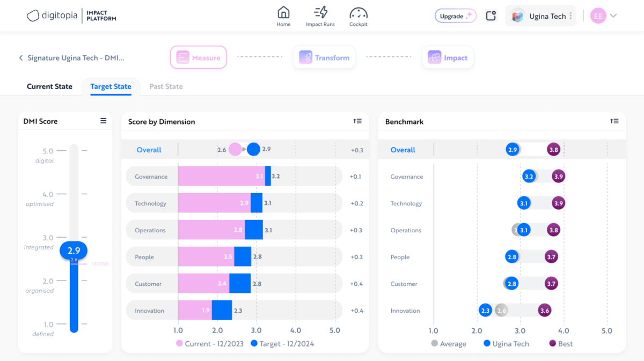Viewport: 644px width, 361px height.
Task: Open the DMI Score hamburger menu
Action: tap(103, 121)
